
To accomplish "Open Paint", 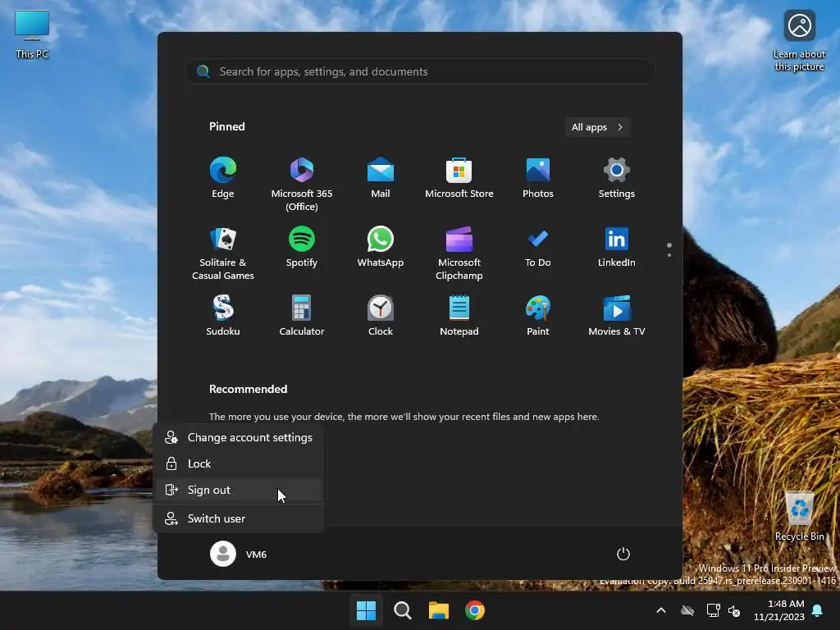I will [538, 316].
